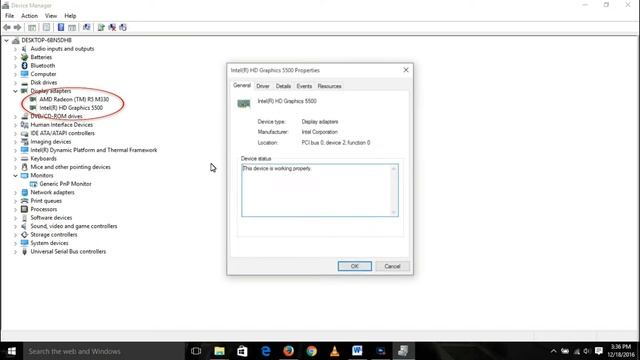Expand Mice and other pointing devices

point(15,167)
